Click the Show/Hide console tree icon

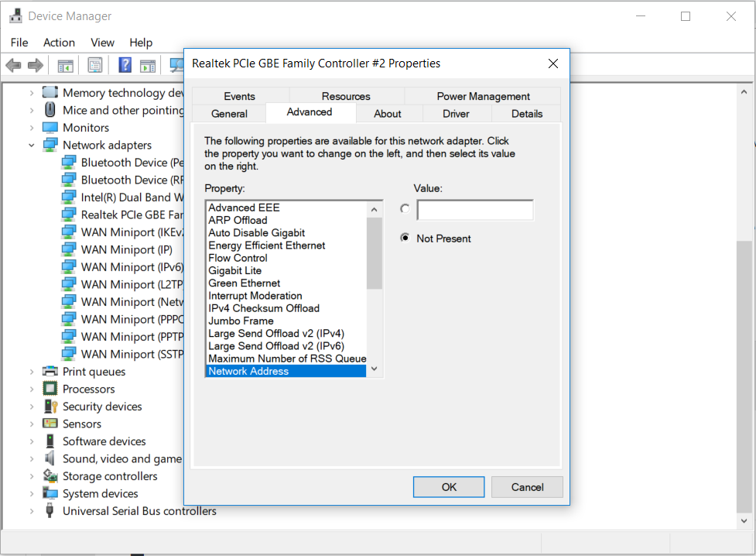click(65, 65)
